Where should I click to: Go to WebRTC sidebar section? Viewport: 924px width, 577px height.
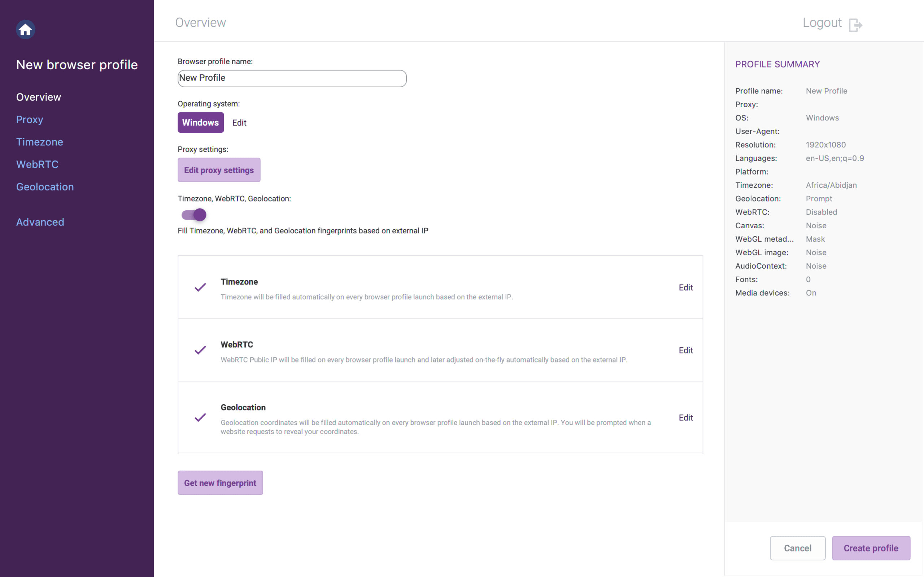[38, 164]
